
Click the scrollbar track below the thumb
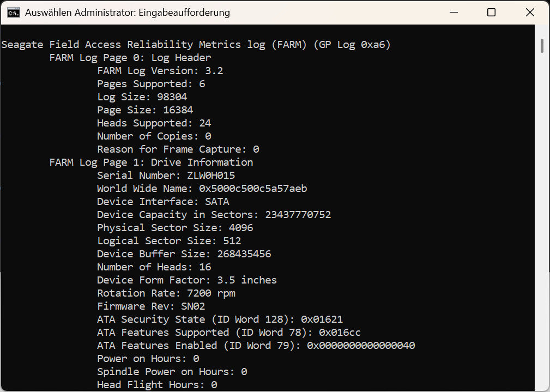pos(542,218)
